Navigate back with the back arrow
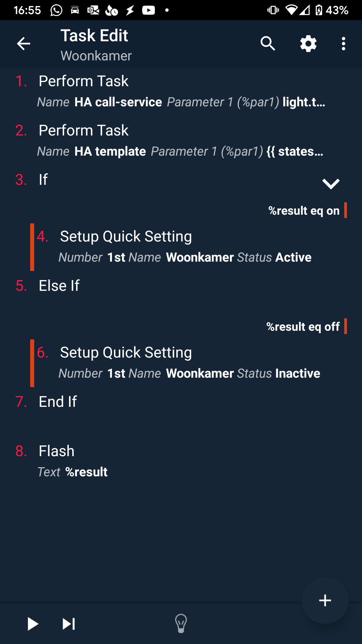Viewport: 362px width, 644px height. pos(23,44)
